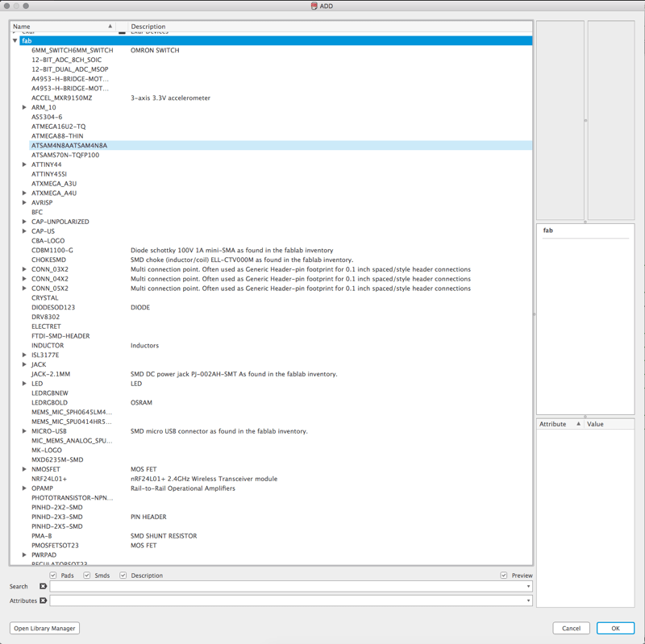Toggle the Description checkbox
This screenshot has height=644, width=645.
pyautogui.click(x=123, y=575)
